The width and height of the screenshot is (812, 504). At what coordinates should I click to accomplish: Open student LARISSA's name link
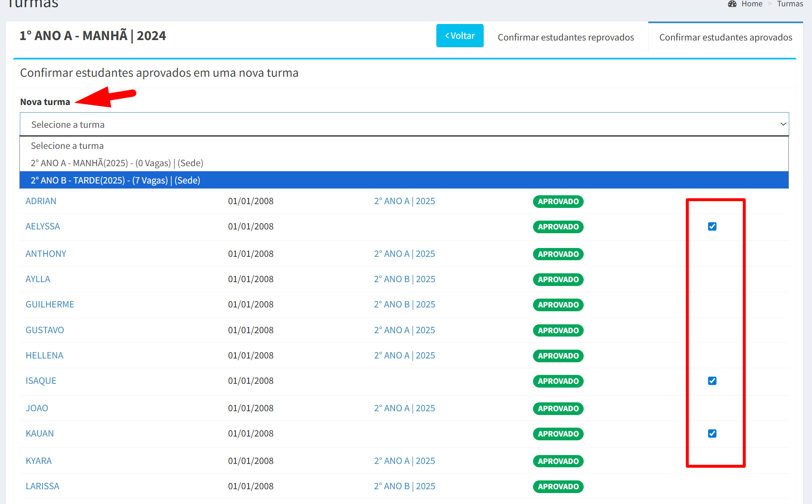tap(42, 486)
